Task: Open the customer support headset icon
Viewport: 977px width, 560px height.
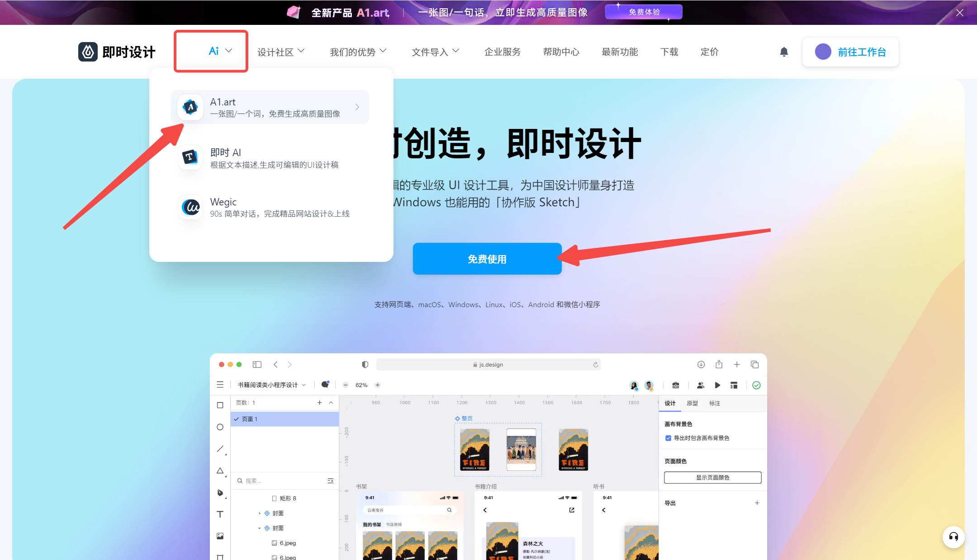Action: (x=953, y=537)
